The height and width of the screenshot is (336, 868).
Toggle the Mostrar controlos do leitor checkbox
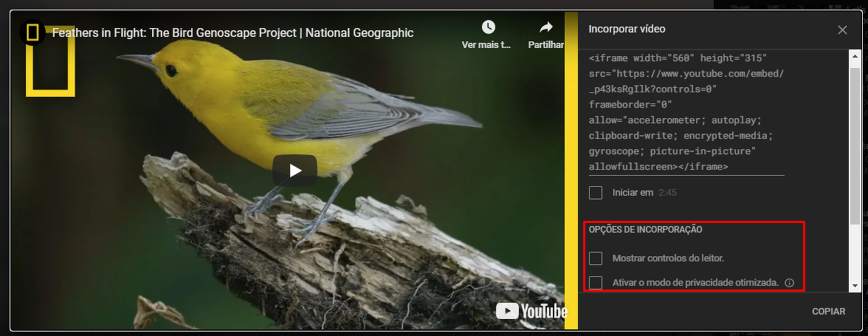(596, 258)
